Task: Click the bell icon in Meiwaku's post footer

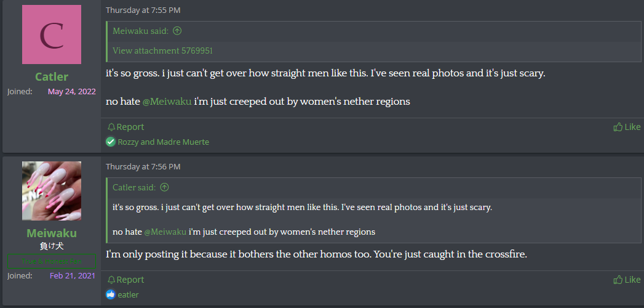Action: (111, 280)
